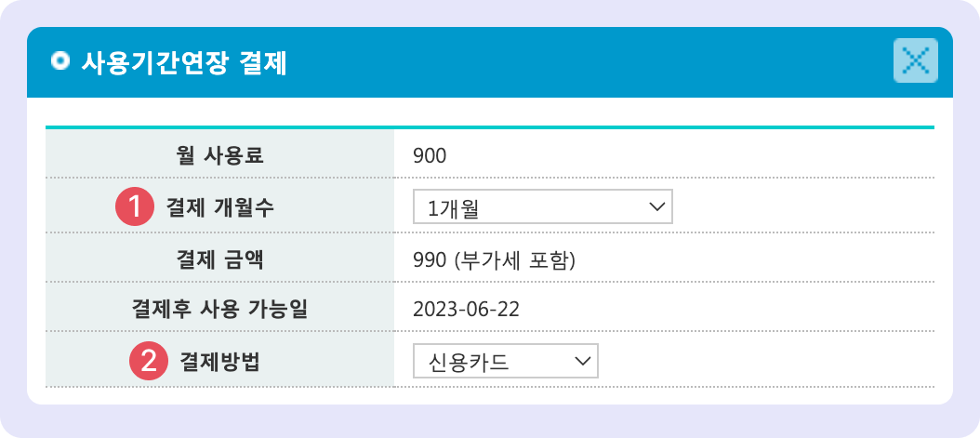
Task: Click the chevron arrow on the 신용카드 box
Action: click(x=583, y=361)
